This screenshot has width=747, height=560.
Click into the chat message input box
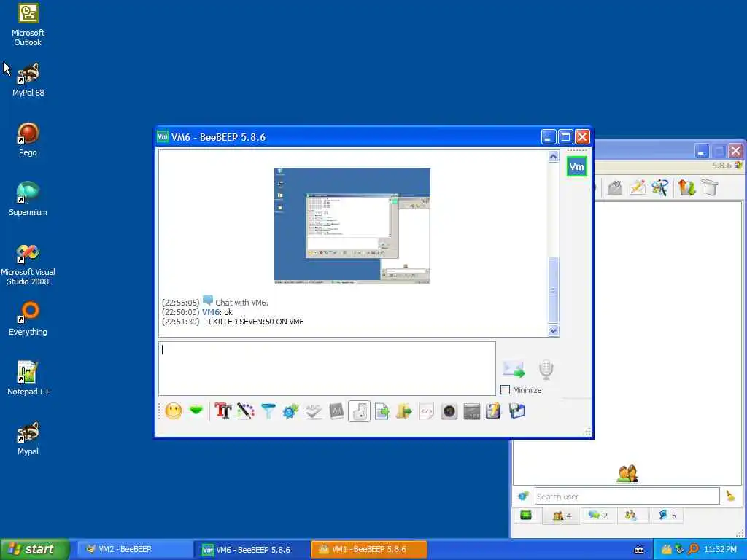point(327,368)
